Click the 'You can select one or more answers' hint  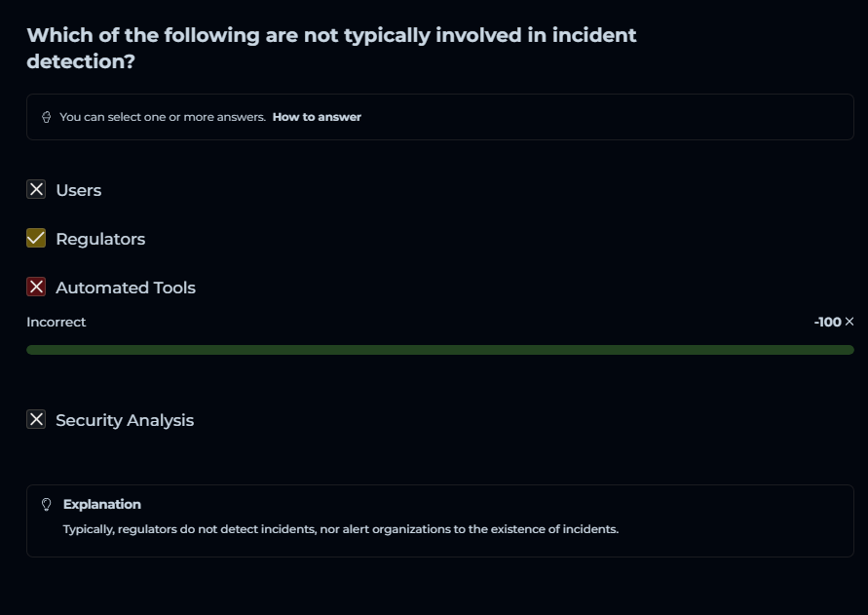[163, 117]
